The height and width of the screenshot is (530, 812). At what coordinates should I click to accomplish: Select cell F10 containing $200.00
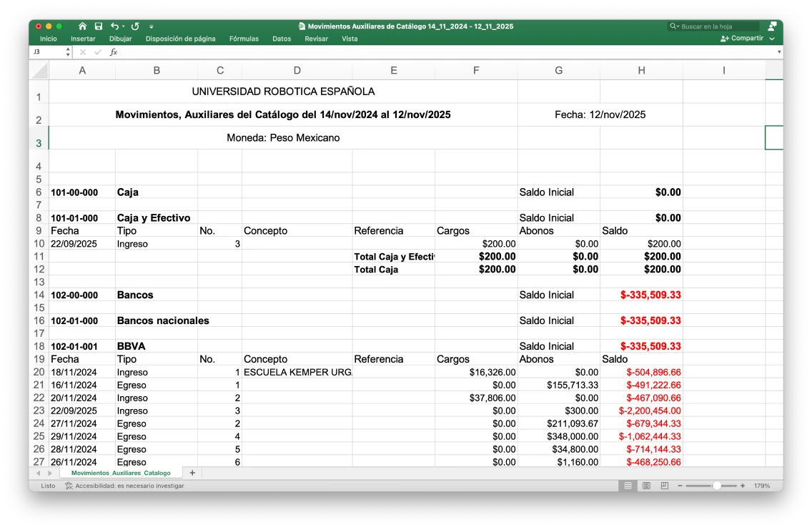click(476, 243)
